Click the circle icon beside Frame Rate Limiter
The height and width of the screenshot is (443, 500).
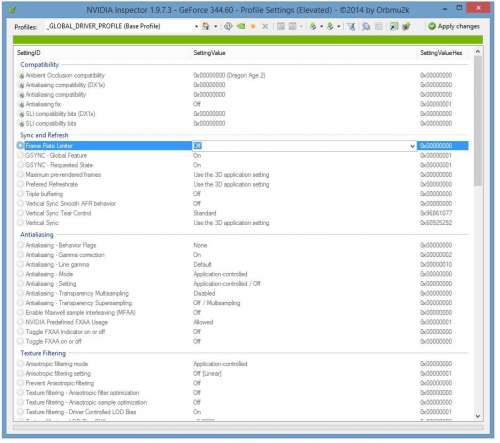pyautogui.click(x=20, y=146)
